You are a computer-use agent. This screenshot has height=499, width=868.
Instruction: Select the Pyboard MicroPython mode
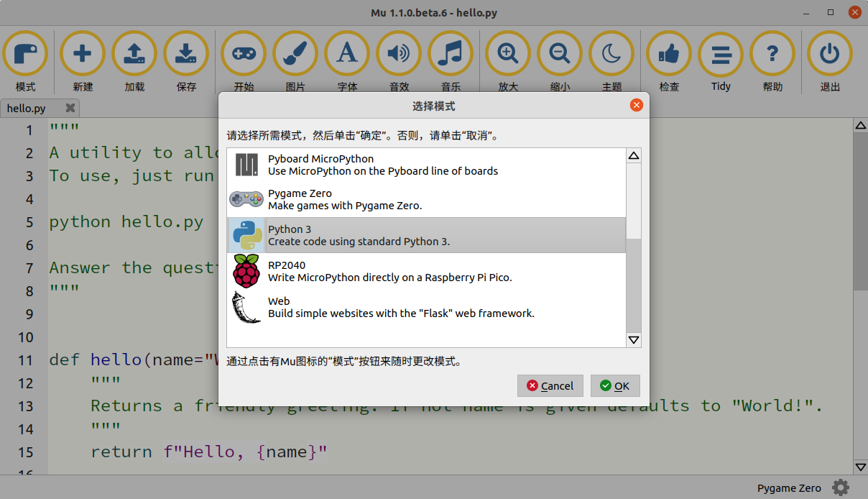pyautogui.click(x=427, y=165)
